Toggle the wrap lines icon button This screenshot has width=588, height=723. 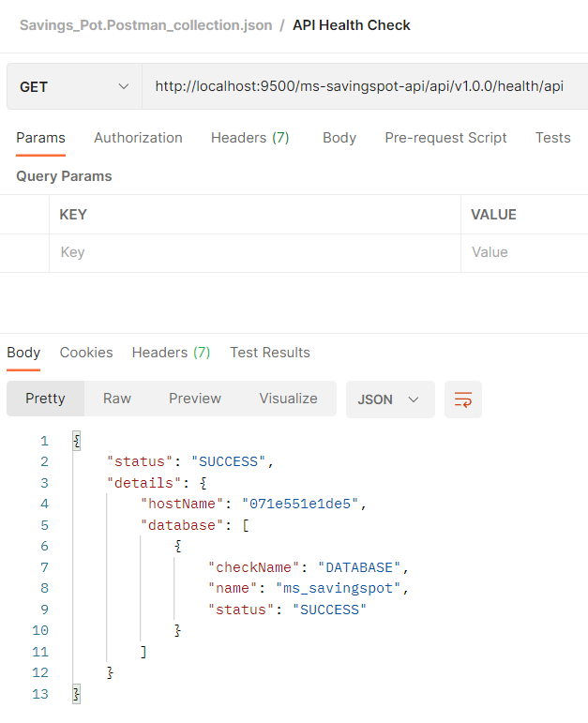tap(463, 399)
